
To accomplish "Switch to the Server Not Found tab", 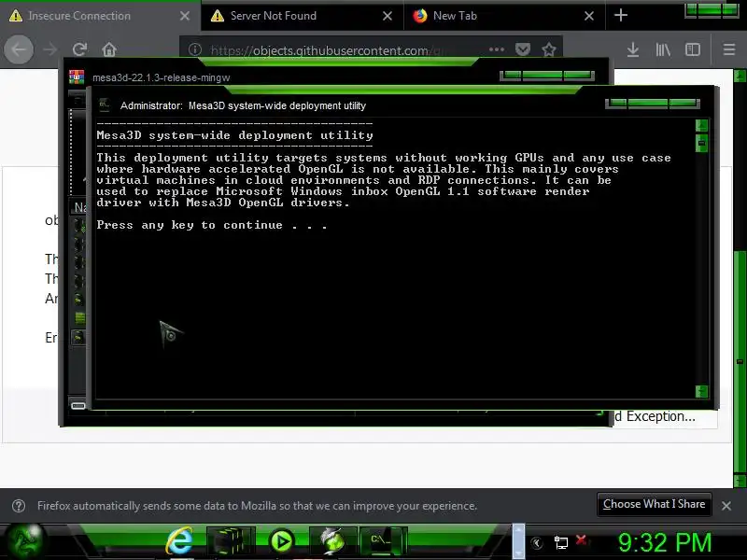I will click(x=302, y=16).
